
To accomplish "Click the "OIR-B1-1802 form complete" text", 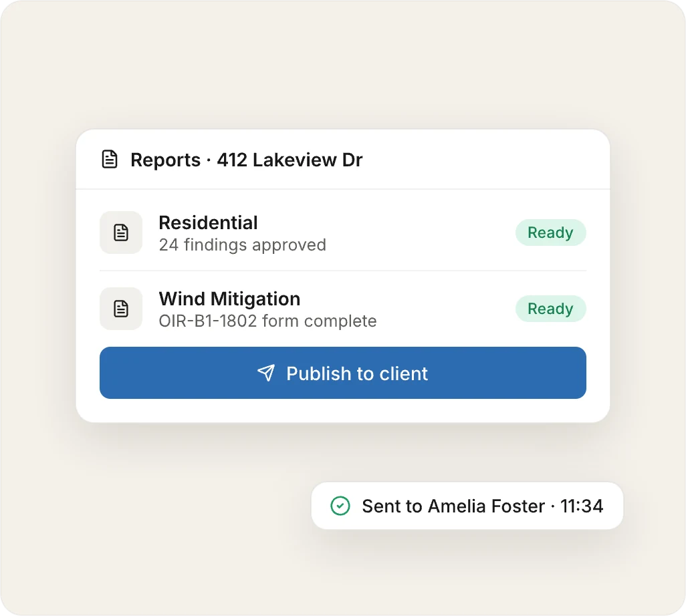I will tap(267, 321).
